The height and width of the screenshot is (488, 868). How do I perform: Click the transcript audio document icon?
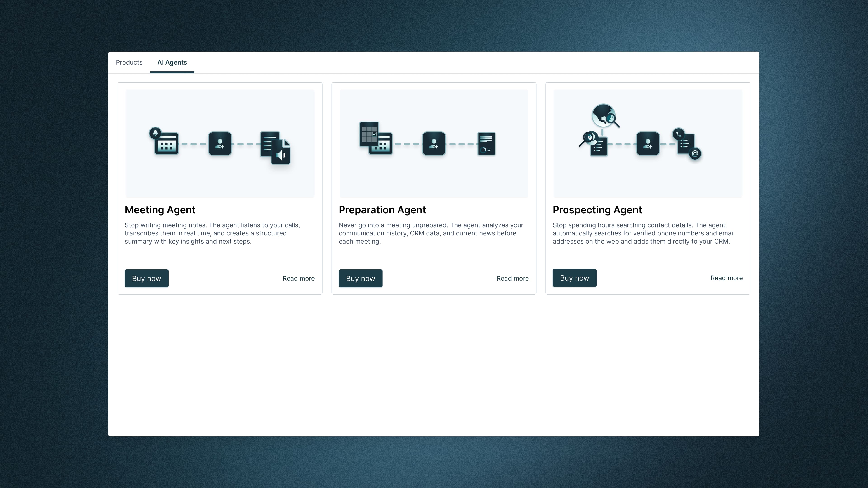coord(275,148)
